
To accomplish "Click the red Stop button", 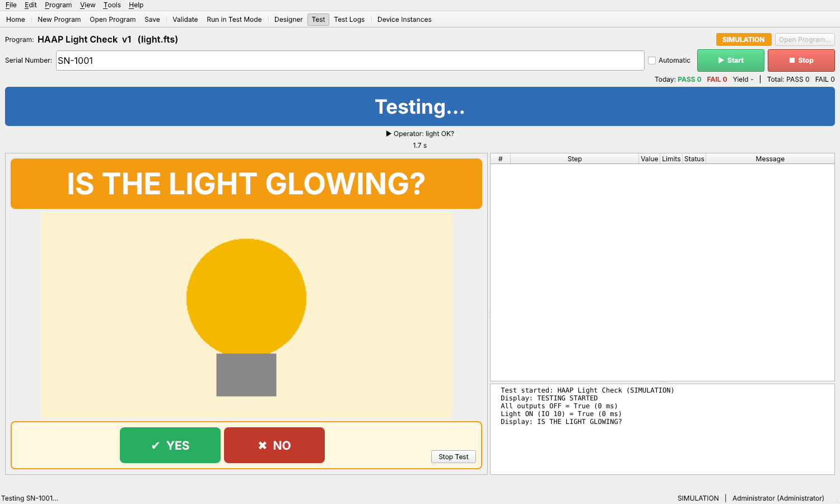I will click(x=801, y=60).
